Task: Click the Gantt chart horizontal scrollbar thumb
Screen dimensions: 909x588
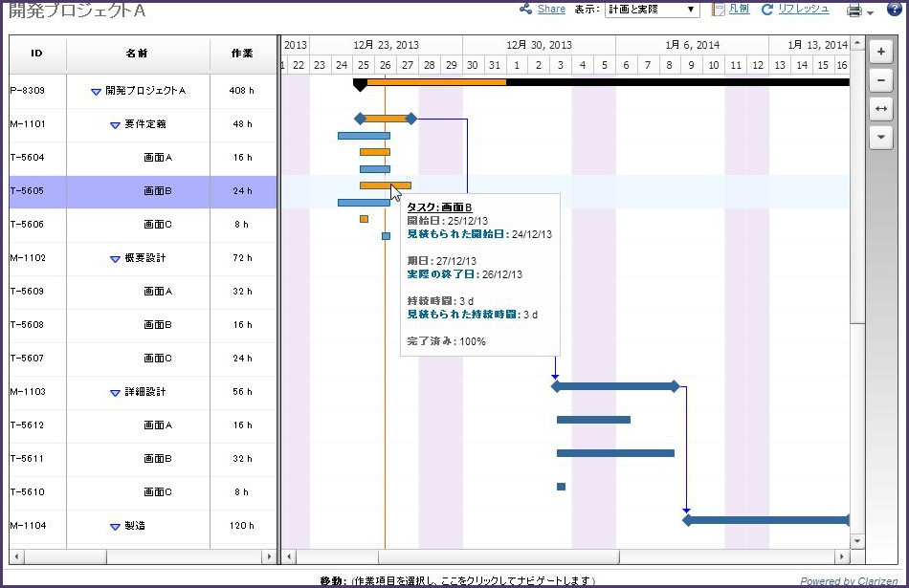Action: click(x=498, y=556)
